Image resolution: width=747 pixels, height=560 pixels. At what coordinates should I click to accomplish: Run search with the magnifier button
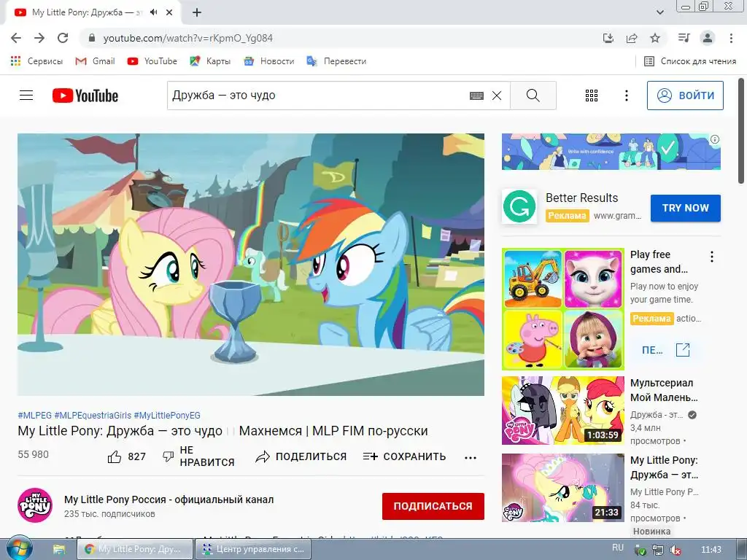coord(533,96)
